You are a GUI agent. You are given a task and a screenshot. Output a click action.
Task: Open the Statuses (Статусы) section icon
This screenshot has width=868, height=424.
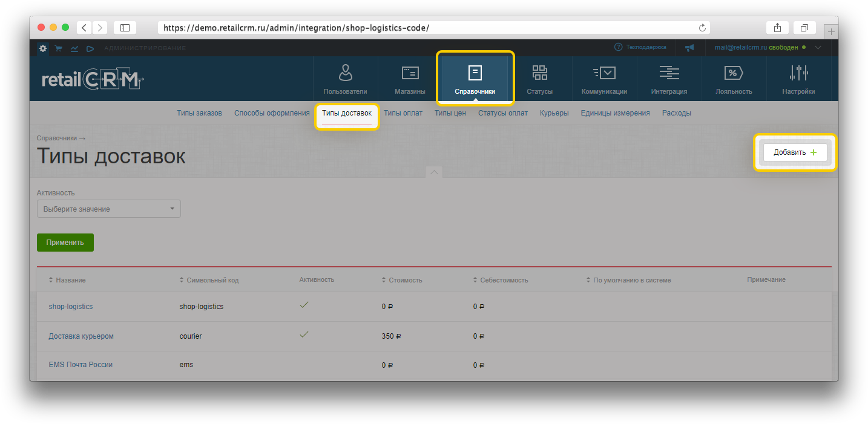[x=539, y=74]
